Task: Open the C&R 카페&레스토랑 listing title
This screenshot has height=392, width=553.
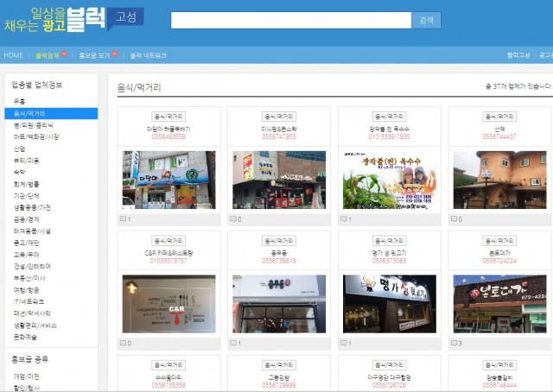Action: [x=168, y=253]
